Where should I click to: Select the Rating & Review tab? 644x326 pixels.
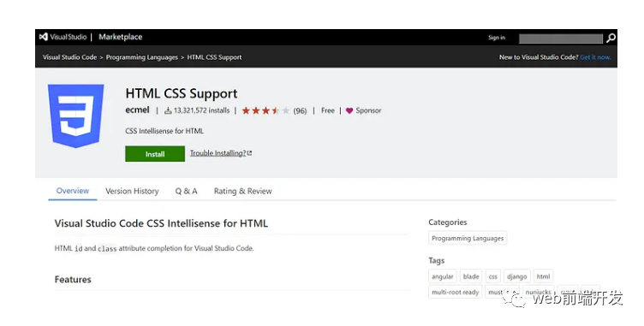pyautogui.click(x=242, y=191)
